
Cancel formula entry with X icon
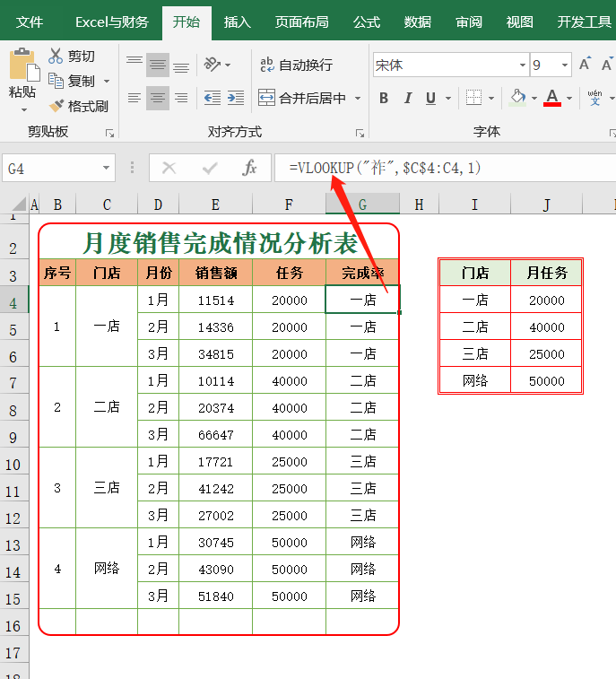(x=169, y=168)
